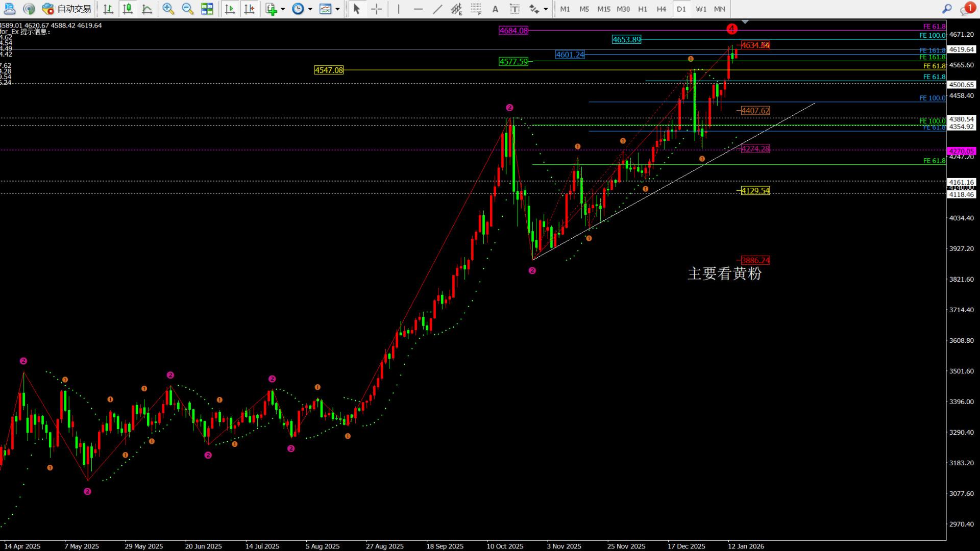Select the trendline drawing tool

pyautogui.click(x=437, y=9)
